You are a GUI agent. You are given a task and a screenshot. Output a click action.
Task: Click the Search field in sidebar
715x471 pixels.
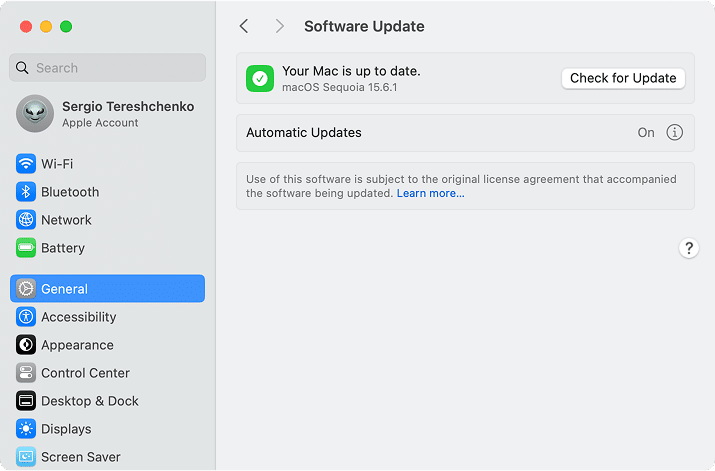click(108, 68)
